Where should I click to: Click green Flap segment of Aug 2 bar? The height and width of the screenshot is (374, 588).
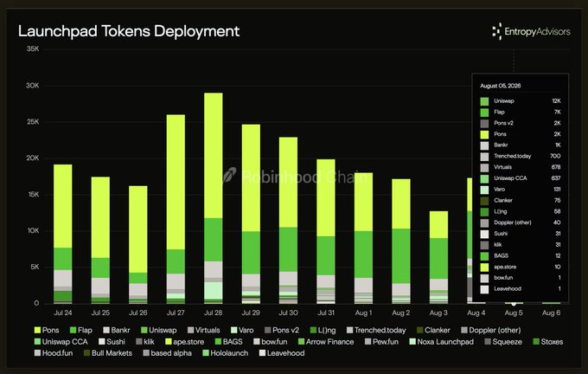tap(401, 255)
